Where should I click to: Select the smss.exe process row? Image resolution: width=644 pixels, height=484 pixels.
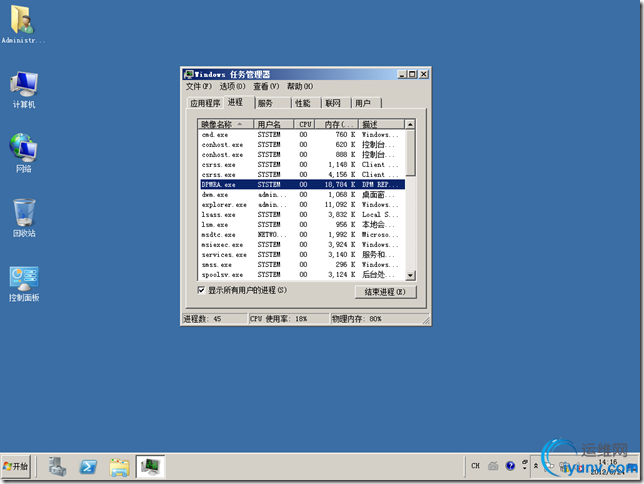coord(302,265)
